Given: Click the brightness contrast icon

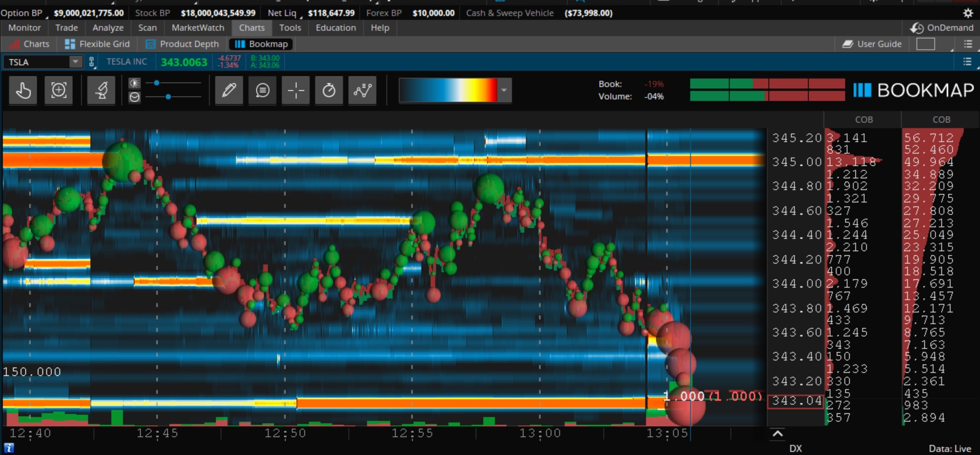Looking at the screenshot, I should point(134,83).
